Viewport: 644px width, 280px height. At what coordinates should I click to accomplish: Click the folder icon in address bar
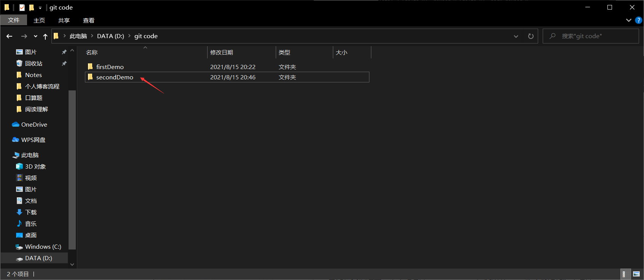point(56,36)
